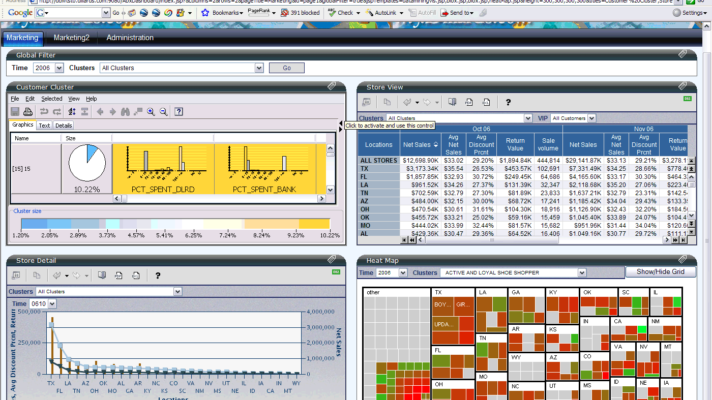Open the VIP All Customers dropdown
Screen dimensions: 712x400
(x=592, y=118)
